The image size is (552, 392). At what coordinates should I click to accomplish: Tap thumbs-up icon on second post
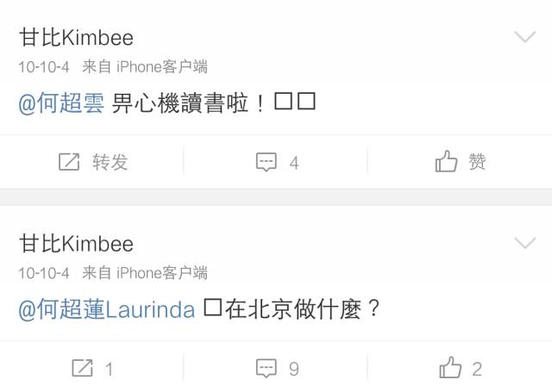click(x=450, y=367)
